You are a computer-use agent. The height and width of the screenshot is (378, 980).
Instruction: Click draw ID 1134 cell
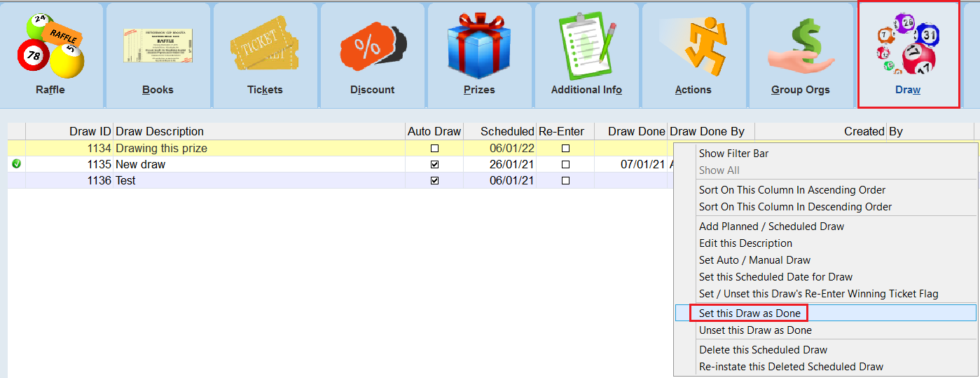point(69,148)
